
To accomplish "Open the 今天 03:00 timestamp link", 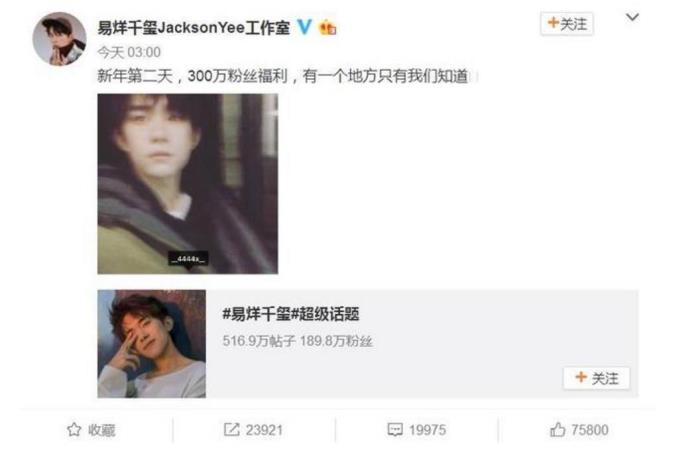I will pos(129,52).
